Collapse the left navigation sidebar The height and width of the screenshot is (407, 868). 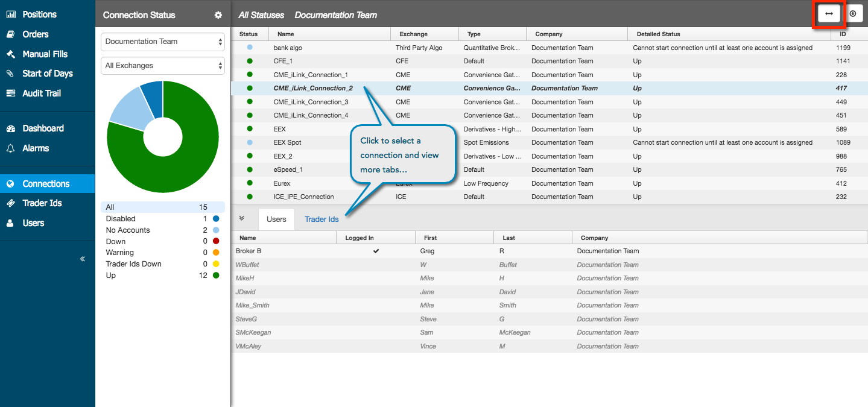[x=83, y=259]
